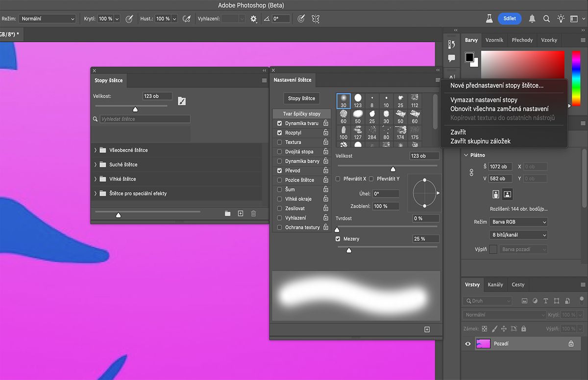Set portrait canvas orientation icon
Screen dimensions: 588x380
496,194
